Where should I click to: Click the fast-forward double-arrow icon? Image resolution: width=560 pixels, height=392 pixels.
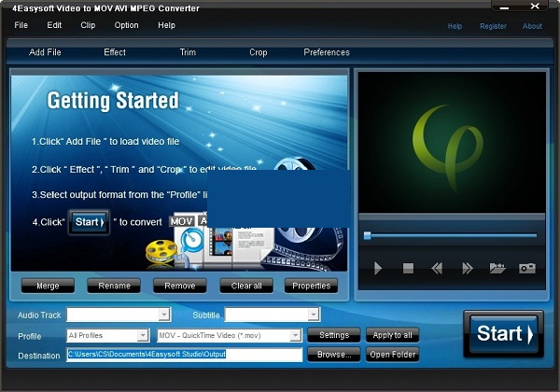468,268
